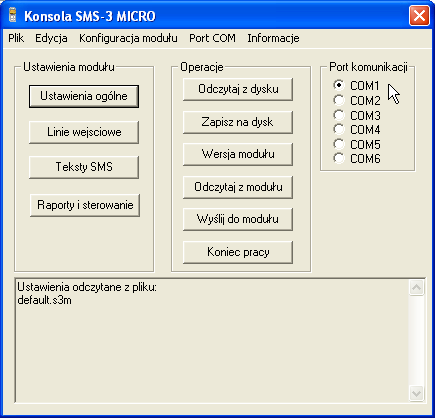Select the COM3 radio button
Image resolution: width=435 pixels, height=418 pixels.
(x=339, y=115)
